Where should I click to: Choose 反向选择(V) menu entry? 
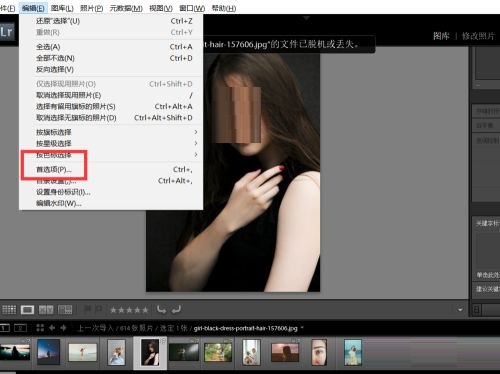[x=111, y=69]
